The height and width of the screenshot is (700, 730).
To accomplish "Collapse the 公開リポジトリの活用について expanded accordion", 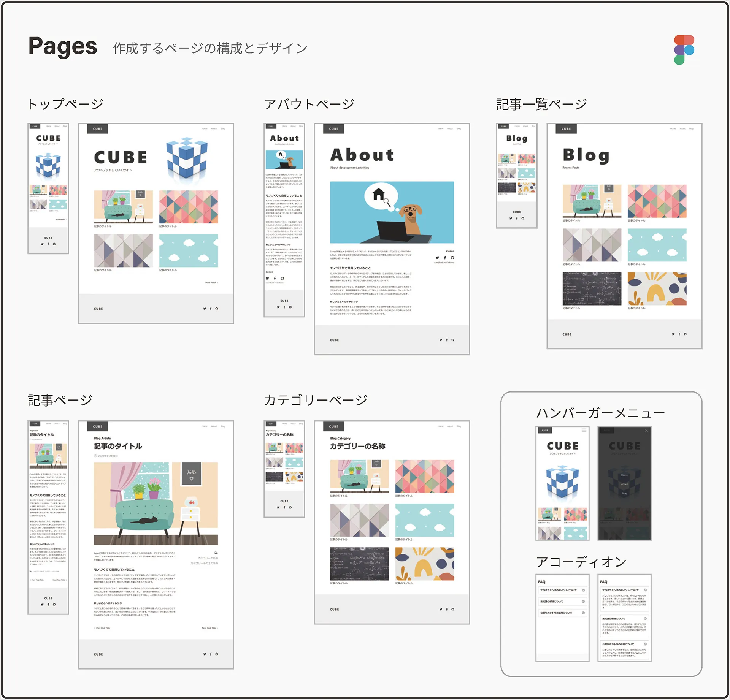I will (646, 644).
